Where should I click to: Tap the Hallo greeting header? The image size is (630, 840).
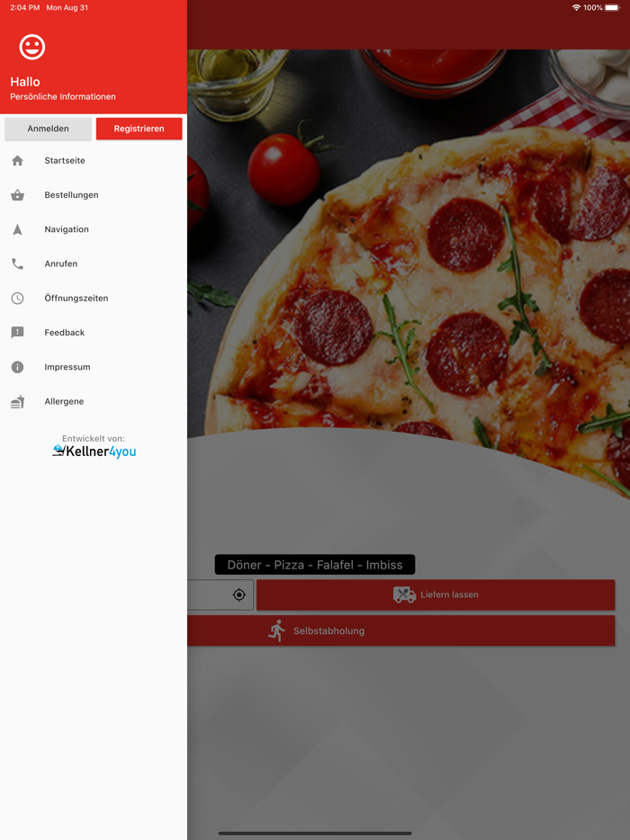[24, 82]
